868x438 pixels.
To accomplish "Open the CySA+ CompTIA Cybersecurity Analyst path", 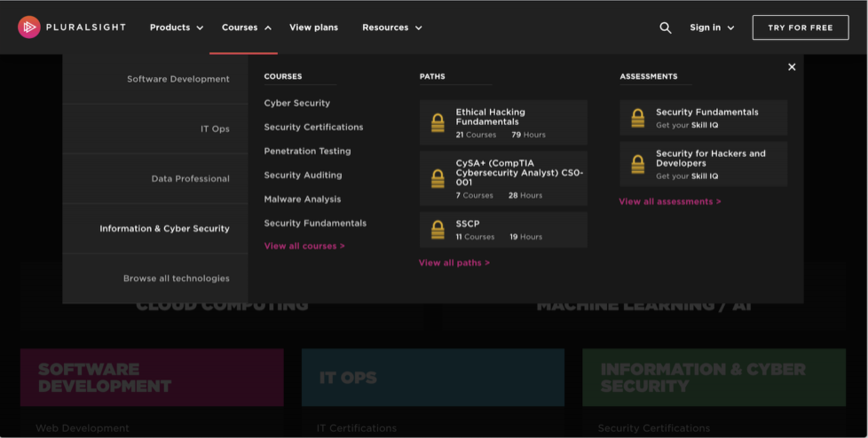I will point(519,173).
